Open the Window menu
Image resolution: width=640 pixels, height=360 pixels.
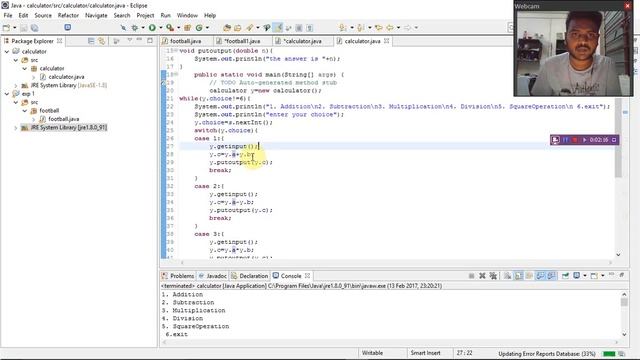coord(187,15)
